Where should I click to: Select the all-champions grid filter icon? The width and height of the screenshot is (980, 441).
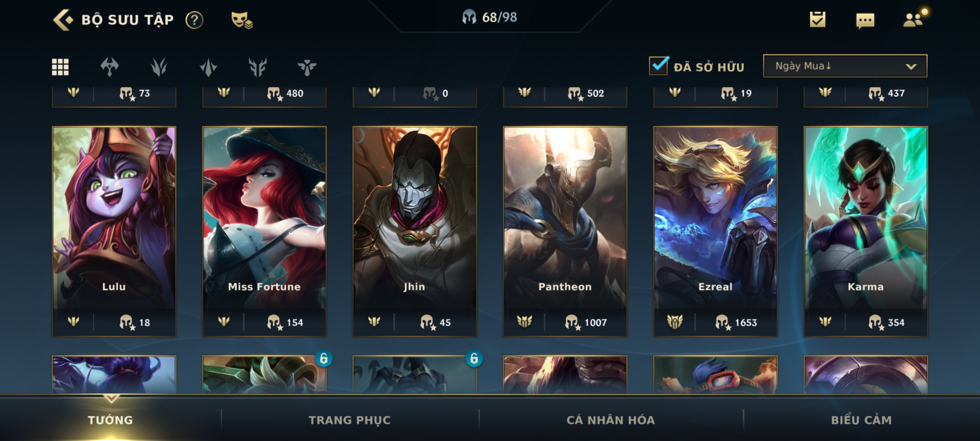(60, 67)
